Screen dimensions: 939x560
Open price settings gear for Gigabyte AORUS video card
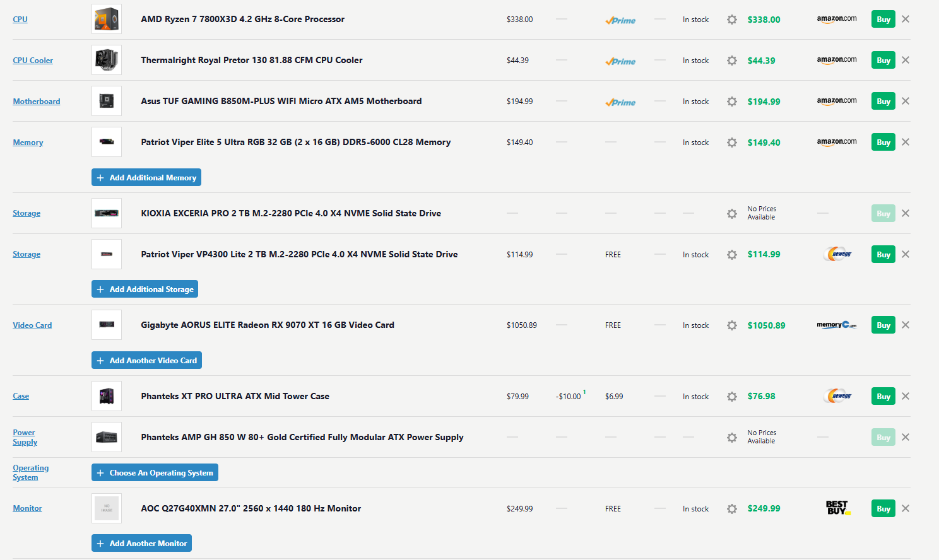coord(732,325)
